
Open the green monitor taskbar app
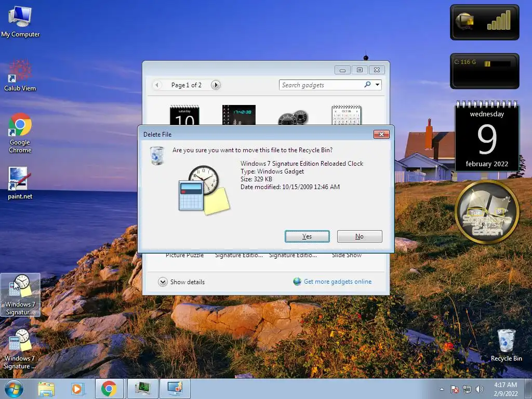[142, 389]
